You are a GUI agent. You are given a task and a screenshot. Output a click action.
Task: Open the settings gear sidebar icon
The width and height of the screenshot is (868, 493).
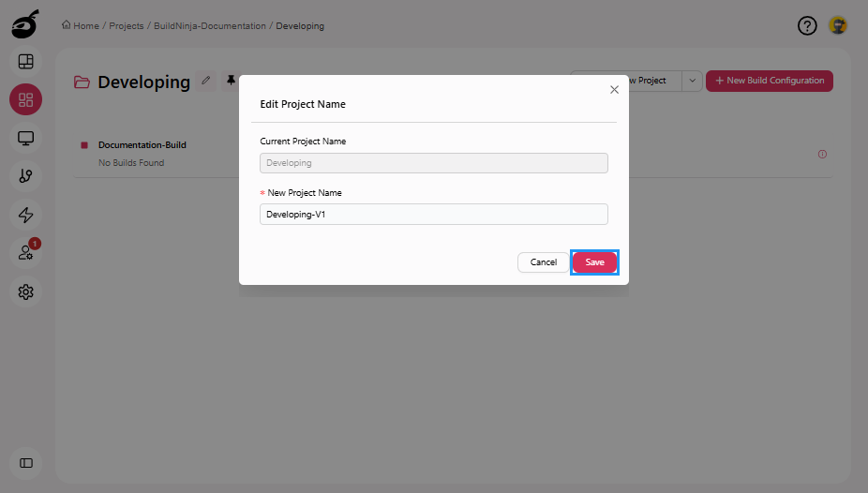tap(25, 291)
